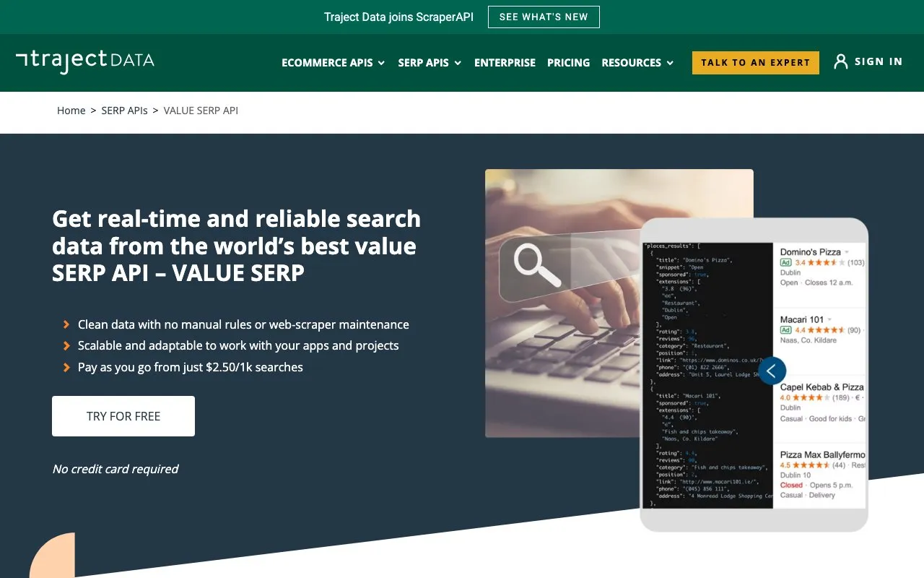Click the VALUE SERP API breadcrumb text
Image resolution: width=924 pixels, height=578 pixels.
[x=201, y=111]
